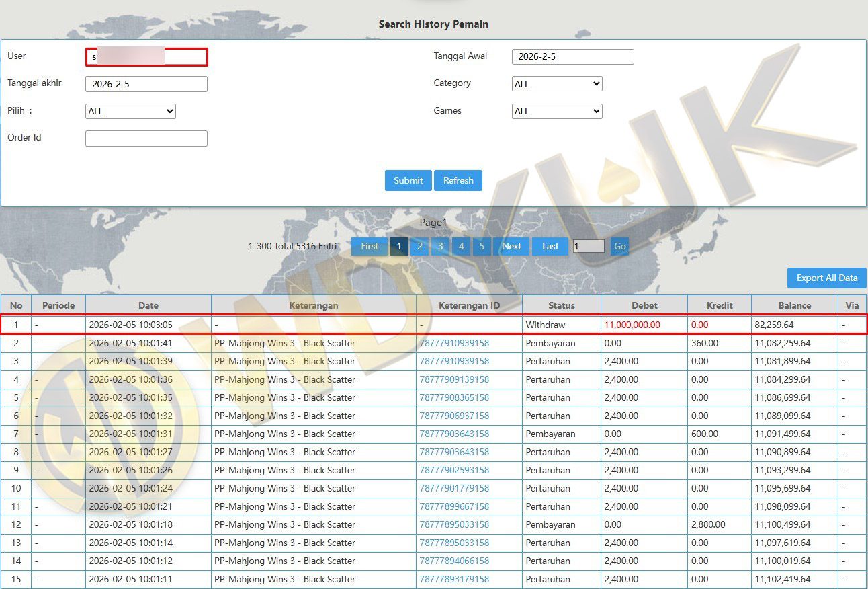Open Keterangan ID link 78777895033158 in row 12
Image resolution: width=868 pixels, height=589 pixels.
454,524
